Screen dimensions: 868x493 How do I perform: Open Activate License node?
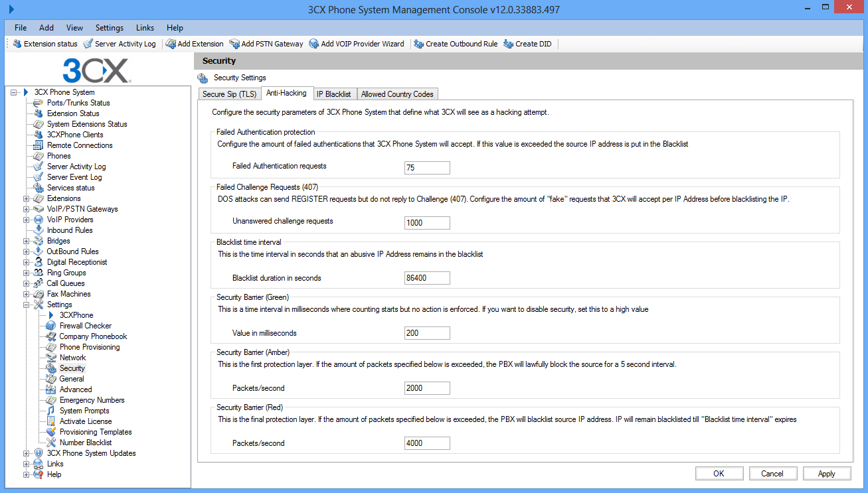tap(86, 421)
